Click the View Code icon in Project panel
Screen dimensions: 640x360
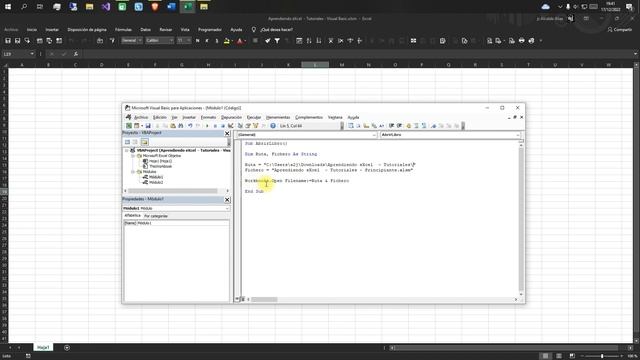point(127,142)
